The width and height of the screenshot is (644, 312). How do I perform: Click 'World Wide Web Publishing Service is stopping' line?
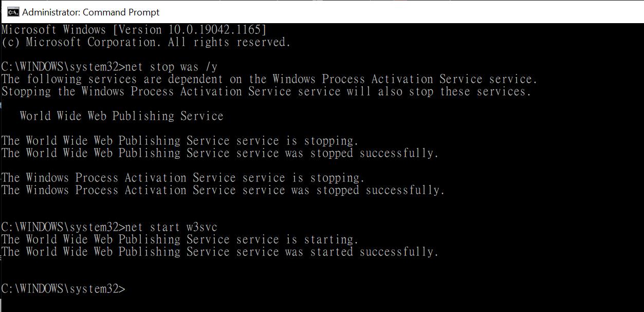180,141
